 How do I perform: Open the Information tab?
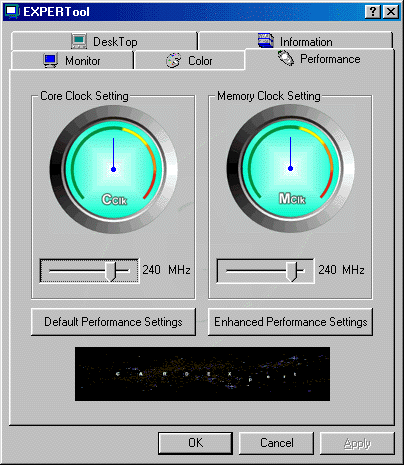click(295, 41)
